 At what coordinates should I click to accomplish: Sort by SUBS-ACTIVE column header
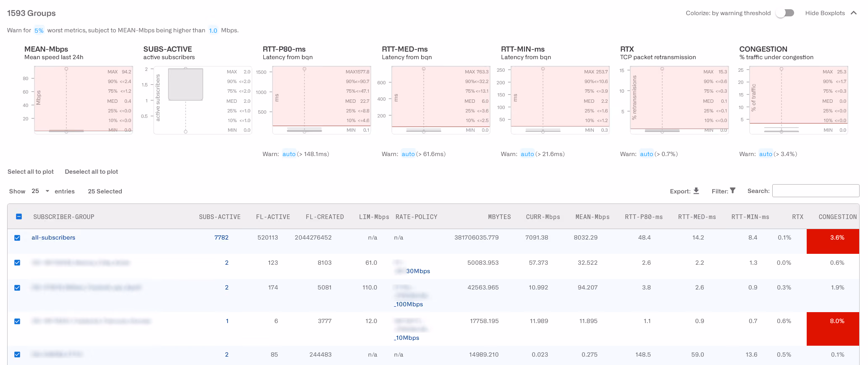220,217
